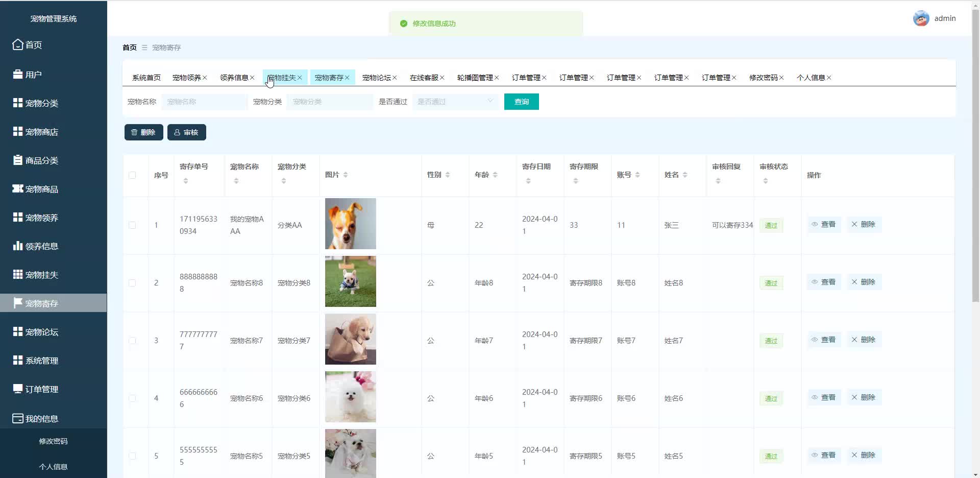Image resolution: width=980 pixels, height=478 pixels.
Task: Sort by 图片 column
Action: tap(346, 175)
